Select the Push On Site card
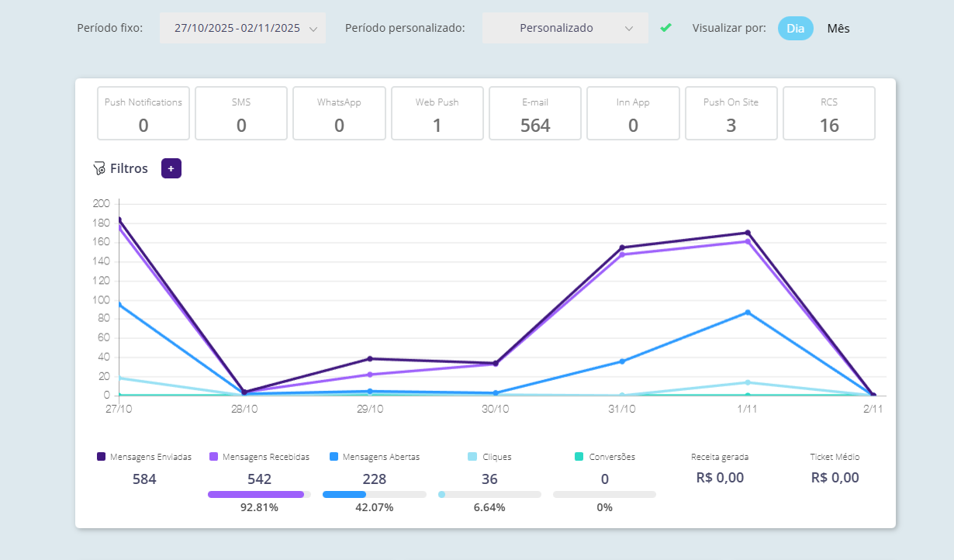Viewport: 954px width, 560px height. pyautogui.click(x=731, y=113)
